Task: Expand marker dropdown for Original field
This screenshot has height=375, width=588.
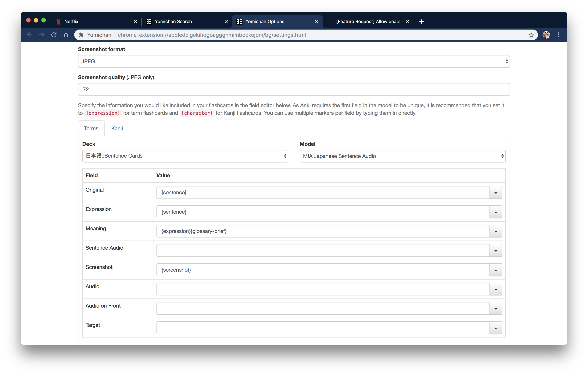Action: pyautogui.click(x=496, y=193)
